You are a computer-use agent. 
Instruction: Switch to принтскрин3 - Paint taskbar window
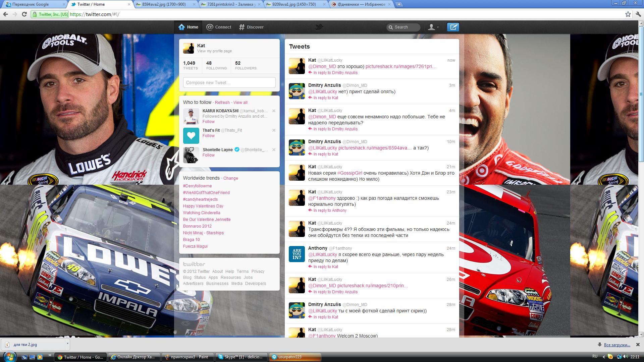(x=188, y=357)
